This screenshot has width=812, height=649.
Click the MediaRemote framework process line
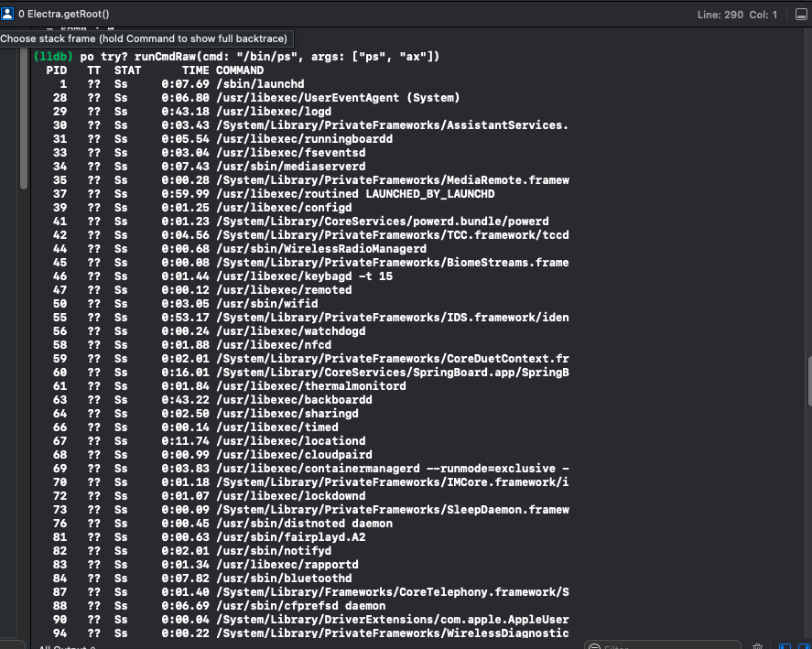point(393,180)
